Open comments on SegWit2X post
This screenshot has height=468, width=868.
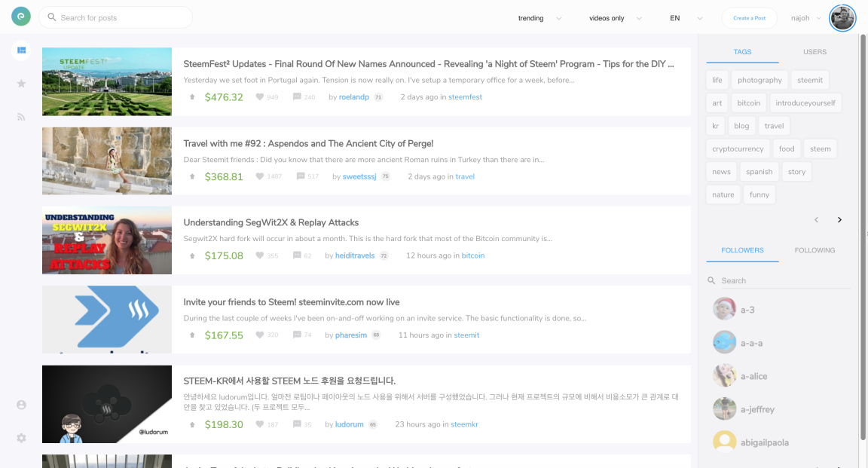point(297,255)
